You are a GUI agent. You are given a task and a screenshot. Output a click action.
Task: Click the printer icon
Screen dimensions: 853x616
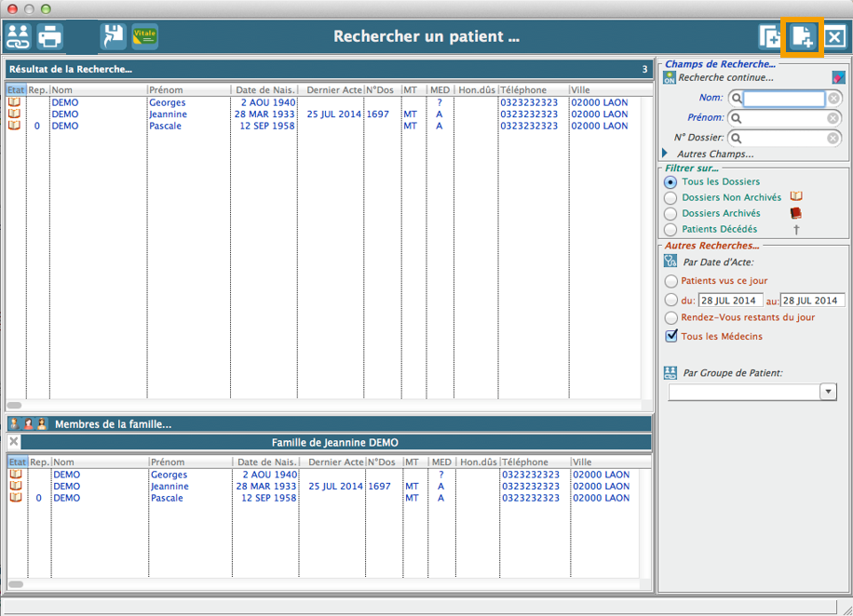click(49, 37)
